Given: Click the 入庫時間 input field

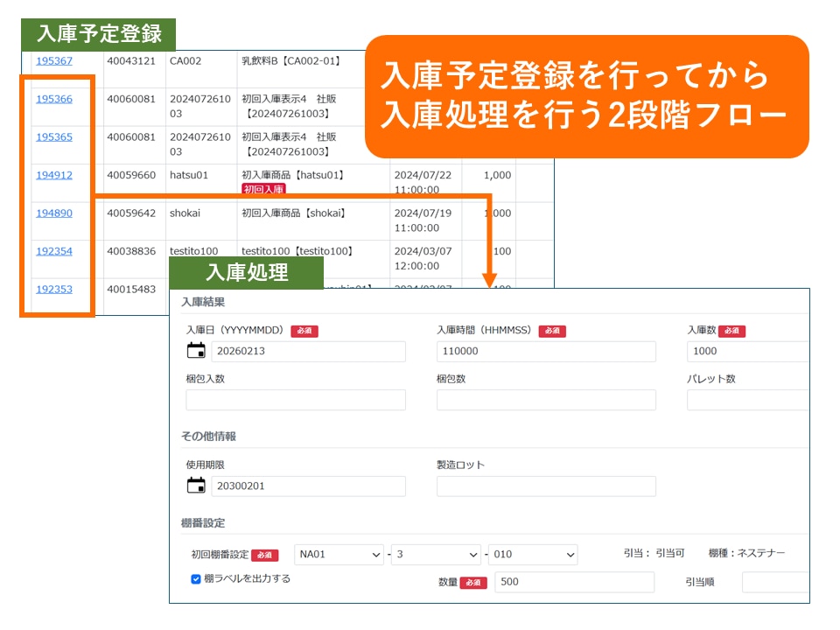Looking at the screenshot, I should pyautogui.click(x=545, y=352).
